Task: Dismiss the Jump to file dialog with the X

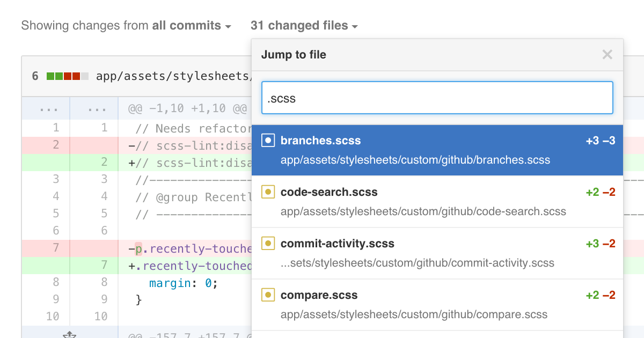Action: [607, 54]
